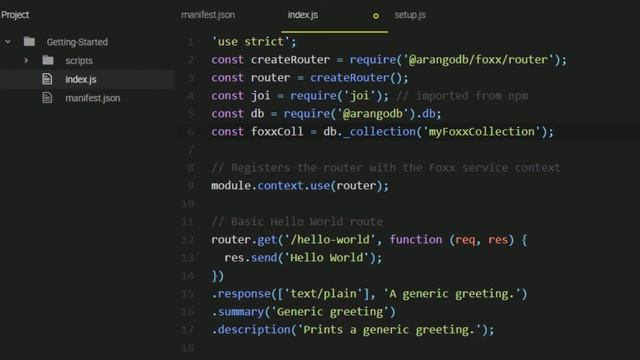Click the 'joi' string on line 4
Screen dimensions: 640x360
click(360, 96)
